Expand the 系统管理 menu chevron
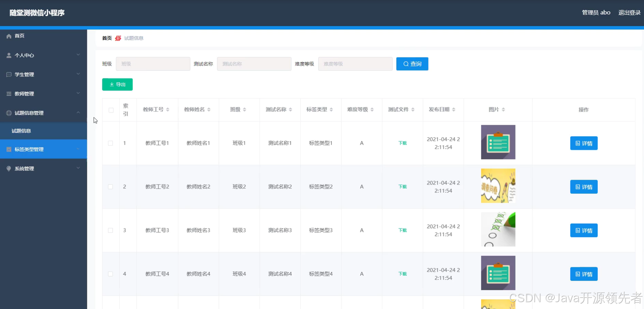Screen dimensions: 644x309 (78, 168)
